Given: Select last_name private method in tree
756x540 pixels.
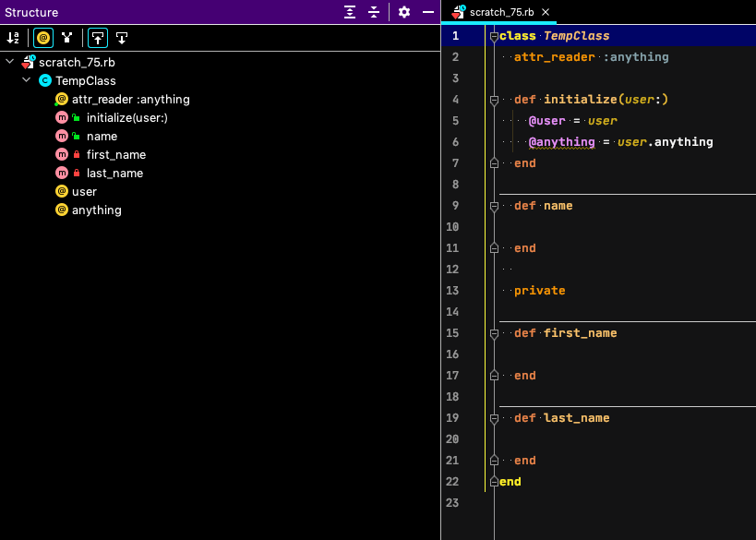Looking at the screenshot, I should click(x=114, y=174).
